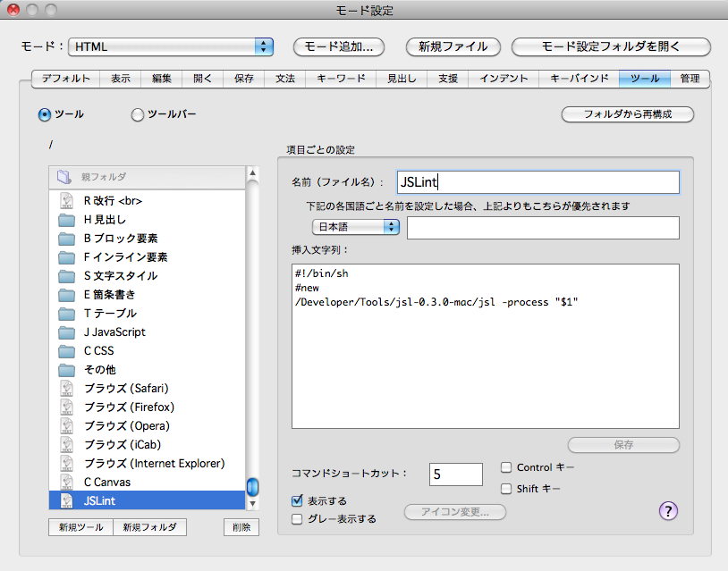The image size is (728, 571).
Task: Click the 親フォルダ parent folder icon
Action: [x=63, y=177]
